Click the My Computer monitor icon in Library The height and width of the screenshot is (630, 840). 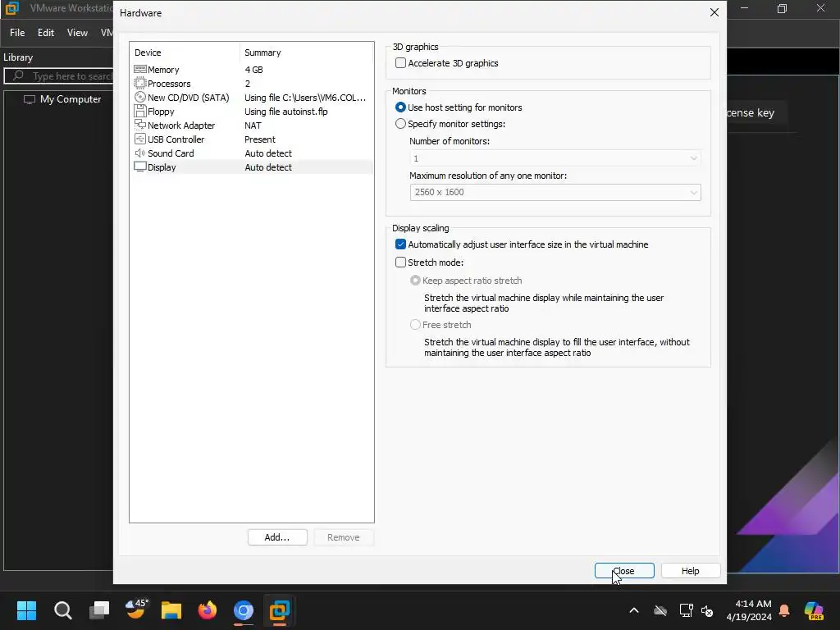point(30,99)
